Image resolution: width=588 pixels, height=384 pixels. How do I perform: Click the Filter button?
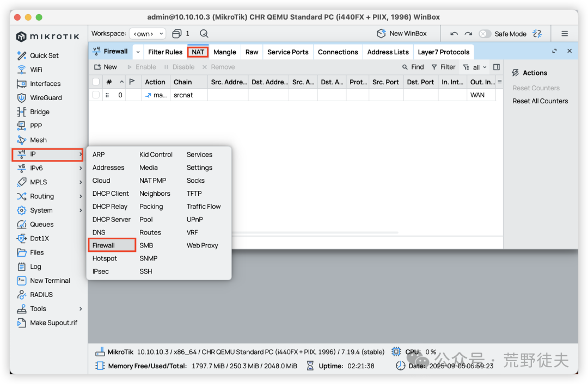coord(443,67)
